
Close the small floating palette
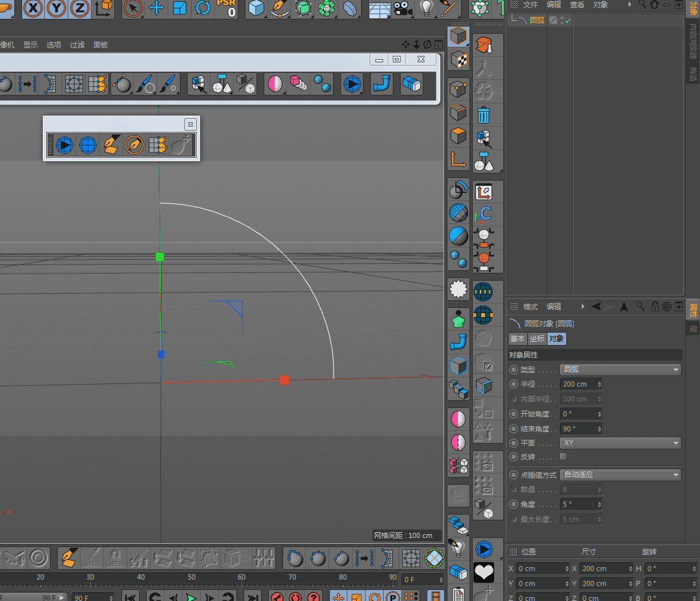coord(191,124)
